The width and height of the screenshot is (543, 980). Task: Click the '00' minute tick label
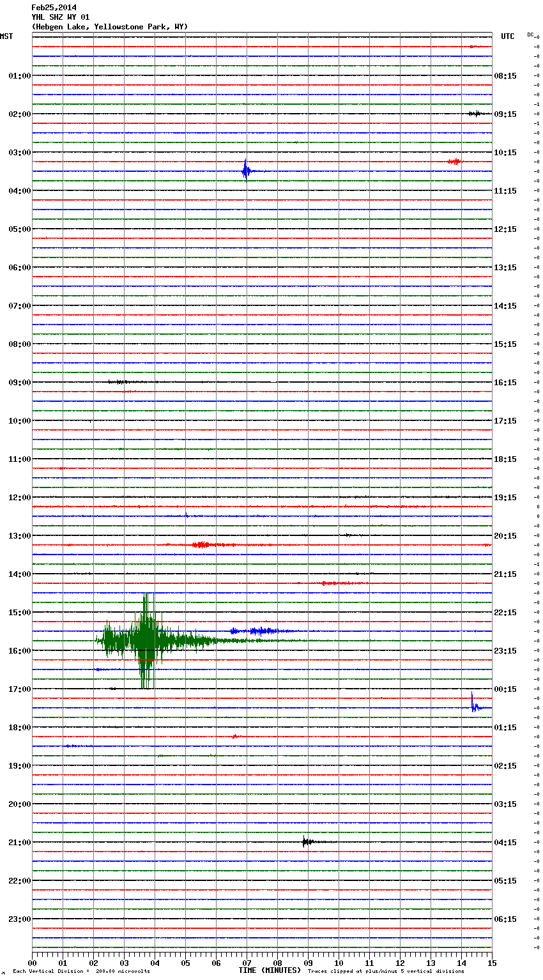[x=33, y=963]
